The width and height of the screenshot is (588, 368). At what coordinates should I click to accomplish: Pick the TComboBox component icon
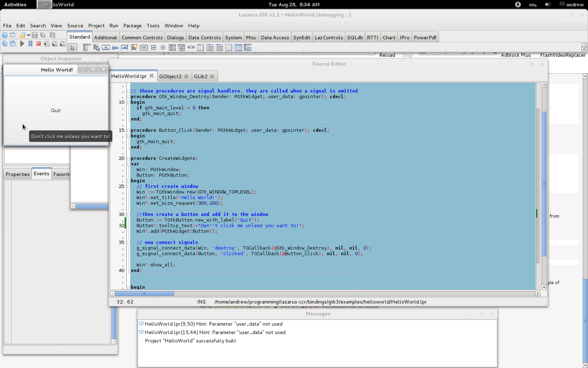[x=182, y=47]
